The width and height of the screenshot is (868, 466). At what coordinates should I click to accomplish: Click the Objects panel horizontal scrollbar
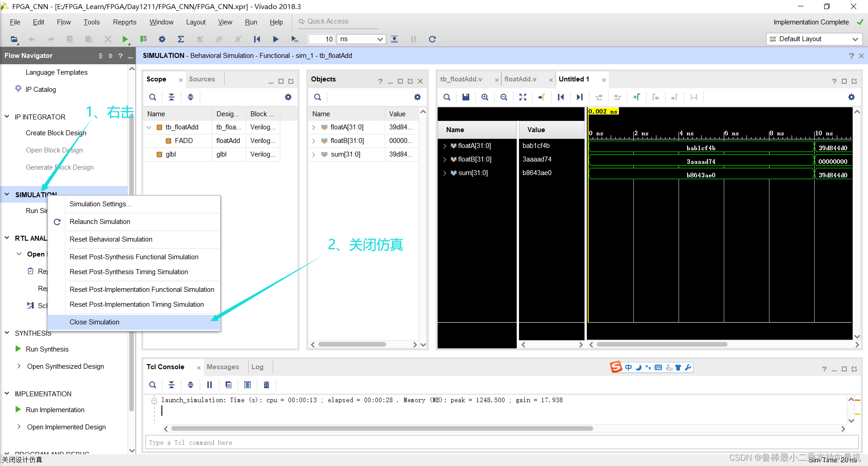tap(352, 344)
